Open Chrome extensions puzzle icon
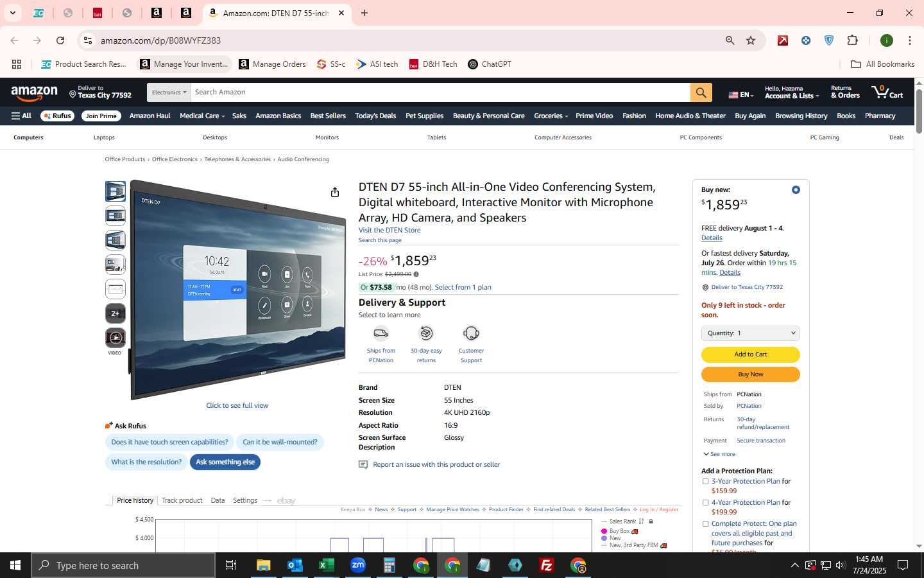924x578 pixels. [852, 40]
